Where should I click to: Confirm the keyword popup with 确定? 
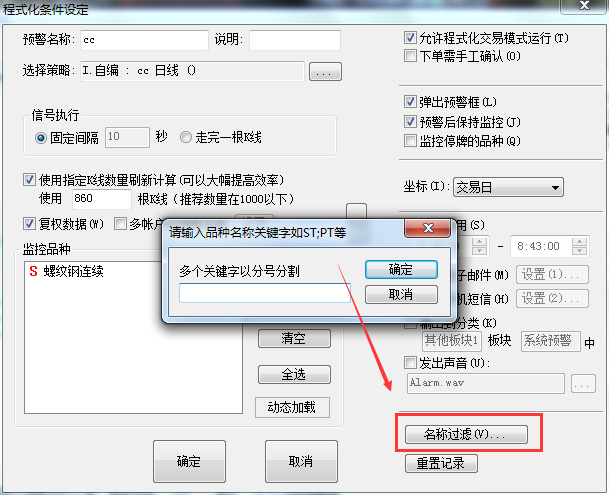[401, 269]
